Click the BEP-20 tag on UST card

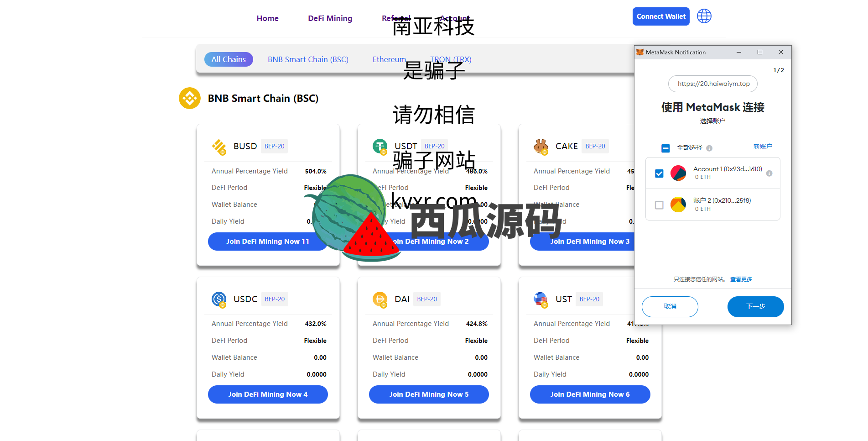[x=589, y=299]
